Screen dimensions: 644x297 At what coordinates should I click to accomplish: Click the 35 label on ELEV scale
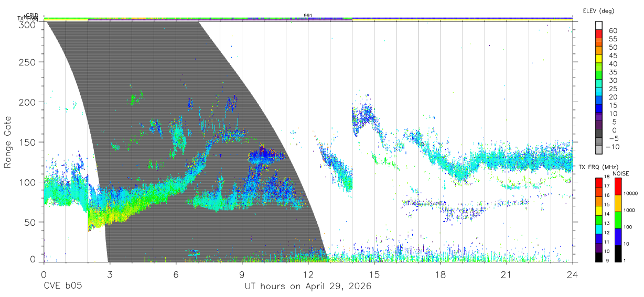pos(613,72)
